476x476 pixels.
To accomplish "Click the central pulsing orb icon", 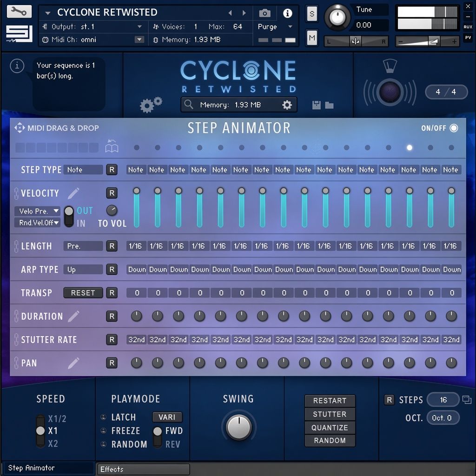I will coord(390,92).
